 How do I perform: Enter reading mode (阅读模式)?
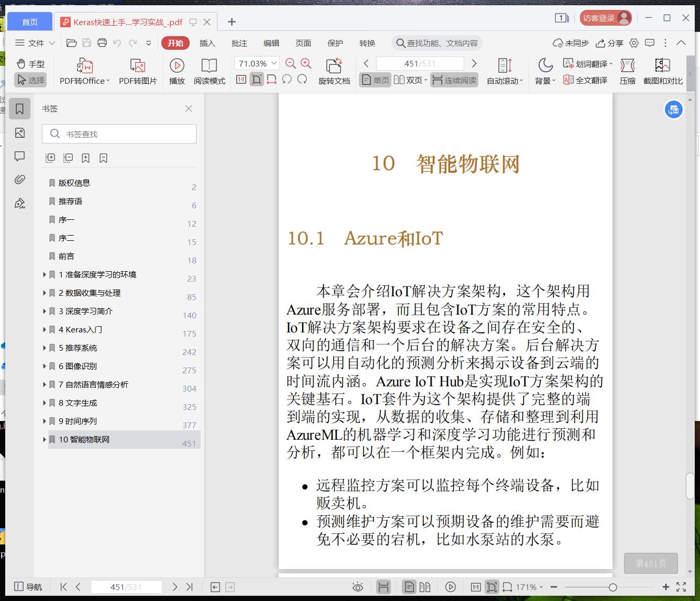pos(209,71)
